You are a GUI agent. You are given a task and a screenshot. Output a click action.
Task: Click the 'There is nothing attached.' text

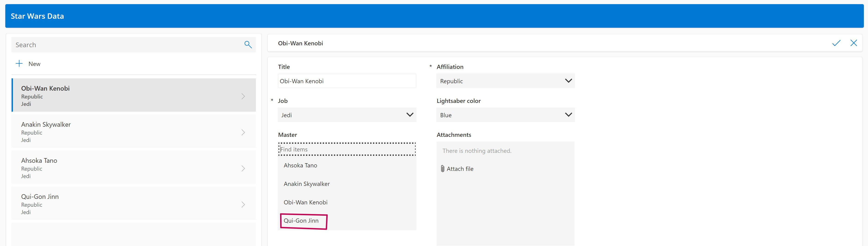click(477, 151)
